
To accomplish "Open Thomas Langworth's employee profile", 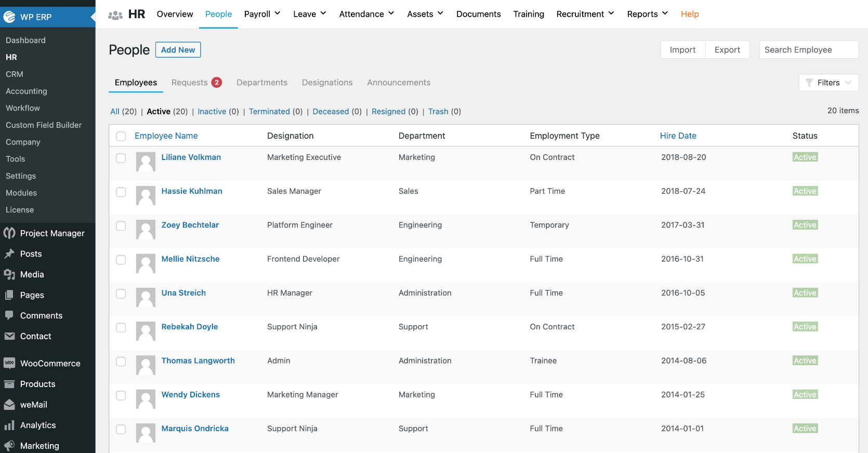I will coord(198,361).
